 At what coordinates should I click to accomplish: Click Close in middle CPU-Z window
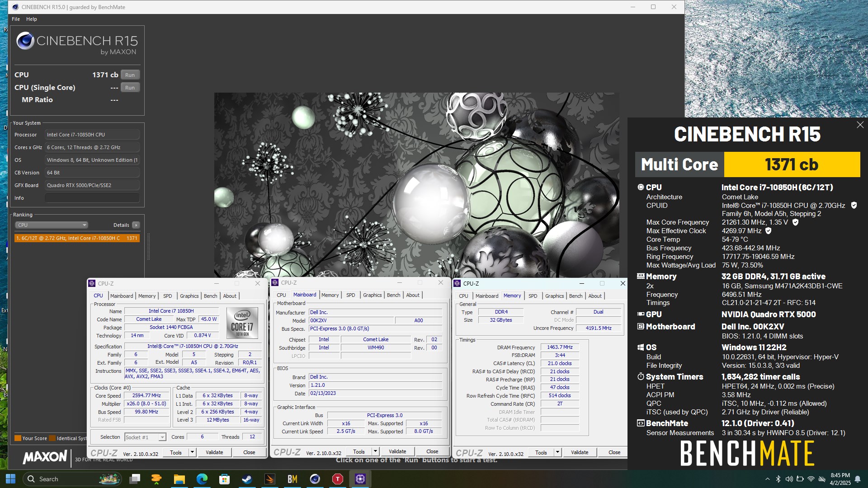pyautogui.click(x=432, y=452)
